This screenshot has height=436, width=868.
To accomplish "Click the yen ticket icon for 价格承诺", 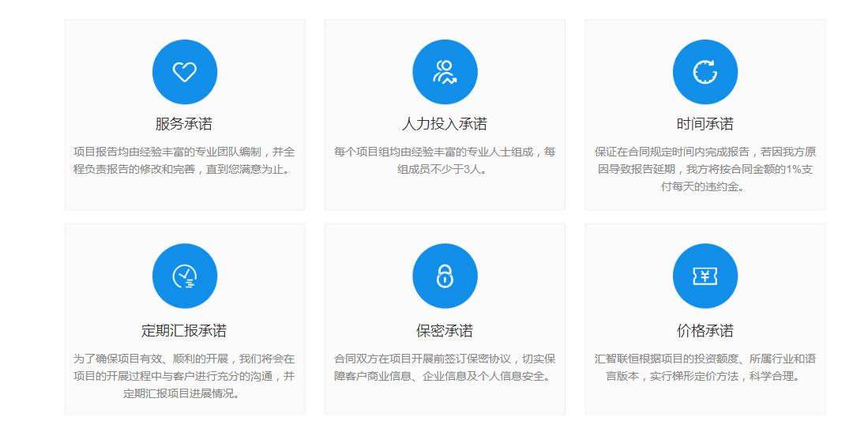I will (705, 276).
